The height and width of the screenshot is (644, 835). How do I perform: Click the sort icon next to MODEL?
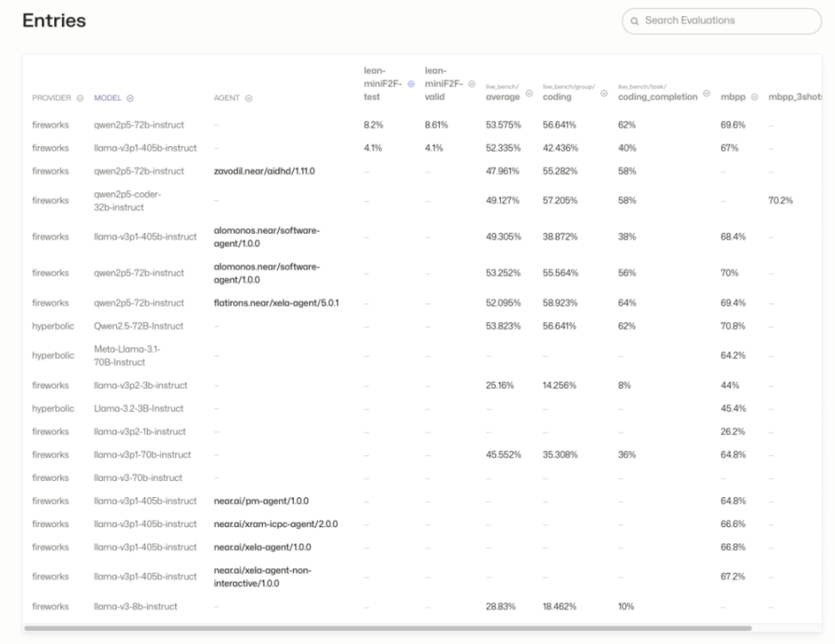coord(131,98)
